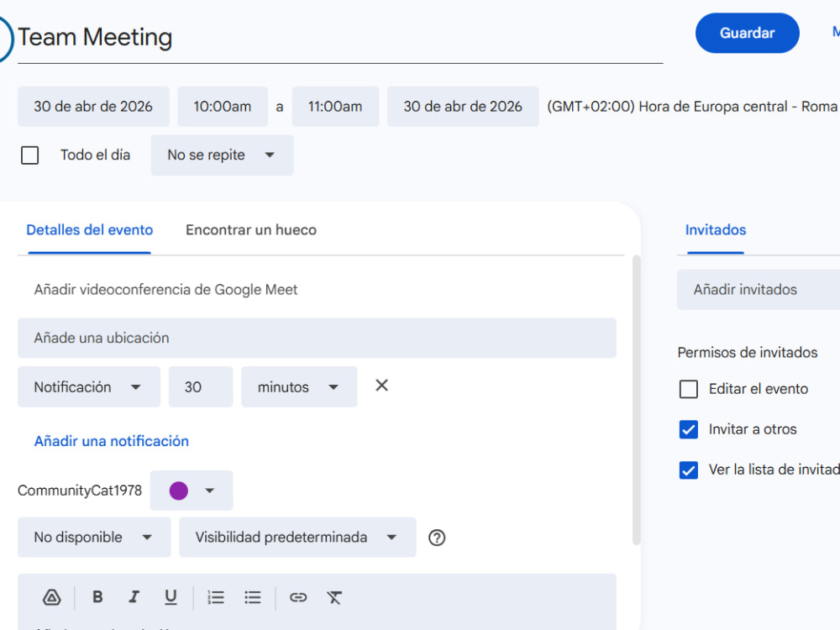Click the Añade una ubicación field
The image size is (840, 630).
click(x=318, y=338)
